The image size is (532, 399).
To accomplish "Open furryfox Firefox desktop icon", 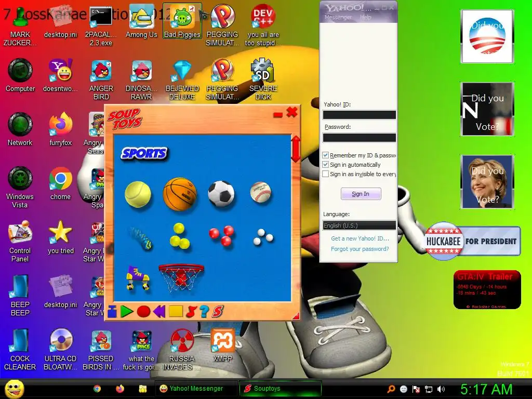I will pyautogui.click(x=61, y=129).
